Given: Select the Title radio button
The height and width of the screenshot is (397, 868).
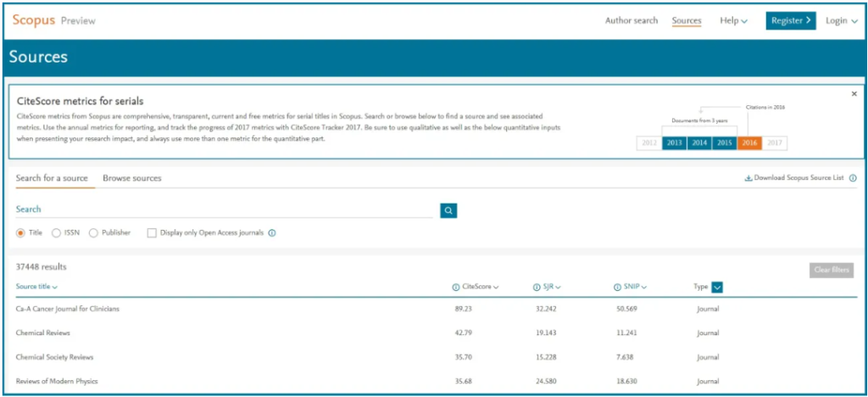Looking at the screenshot, I should click(21, 233).
